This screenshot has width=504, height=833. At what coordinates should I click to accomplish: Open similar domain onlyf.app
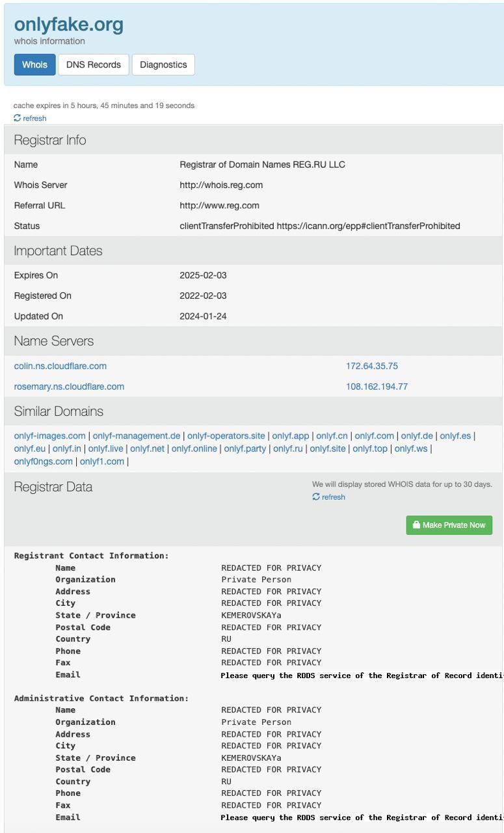click(x=291, y=436)
